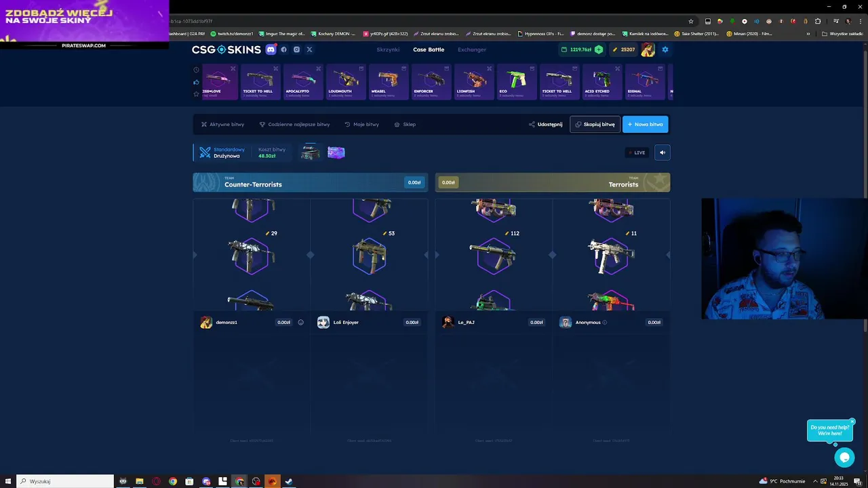Open the X (Twitter) icon in header
The height and width of the screenshot is (488, 868).
pyautogui.click(x=309, y=49)
